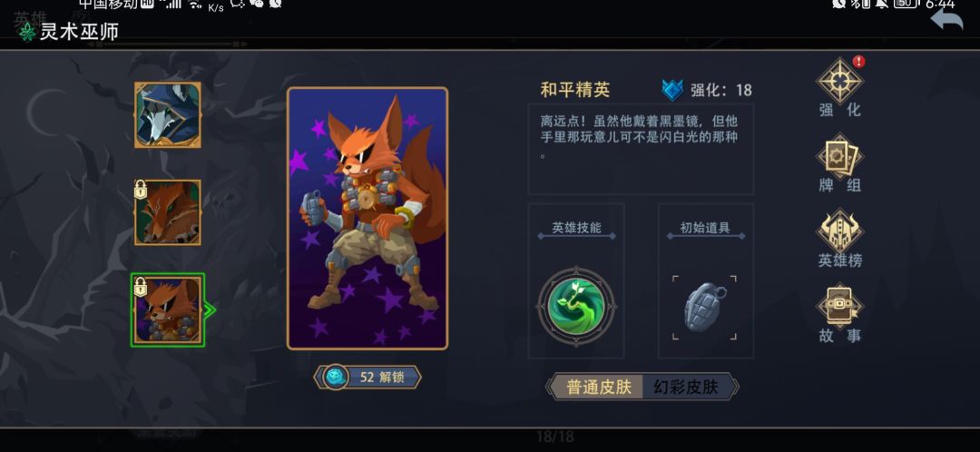Tap the 和平精英 skin title
This screenshot has height=452, width=980.
[575, 90]
